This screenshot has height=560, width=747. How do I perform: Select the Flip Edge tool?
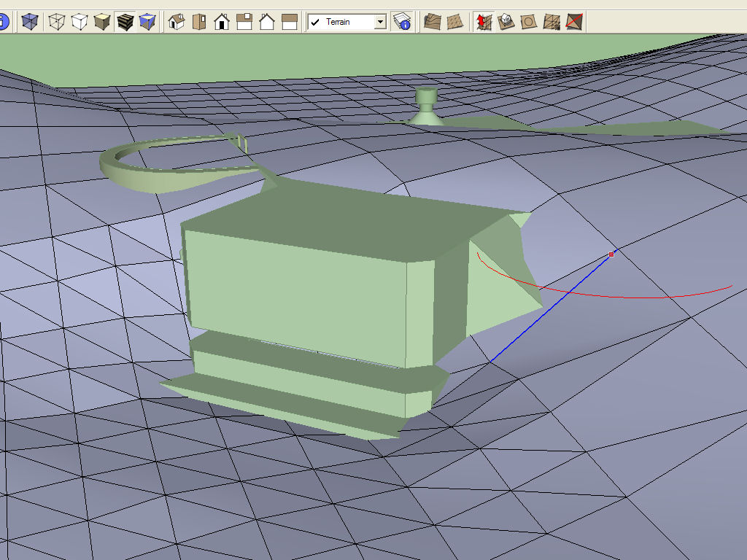[575, 22]
